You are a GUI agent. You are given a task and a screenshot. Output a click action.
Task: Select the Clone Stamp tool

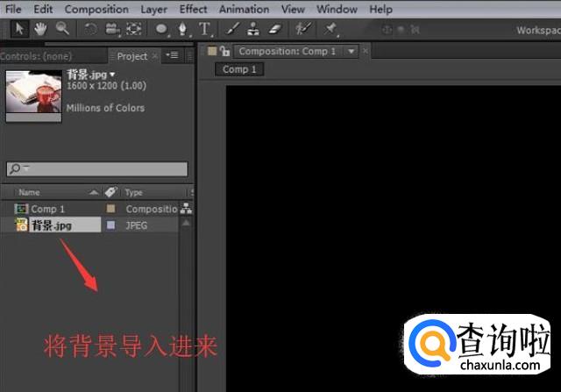click(x=252, y=29)
